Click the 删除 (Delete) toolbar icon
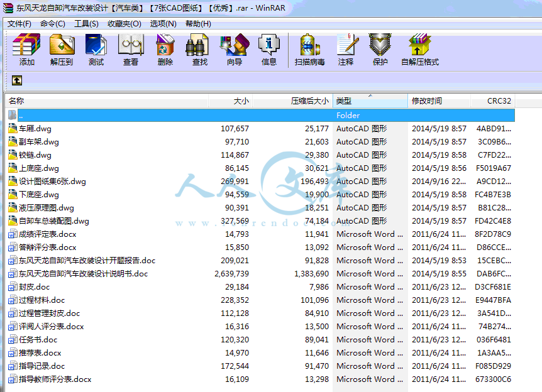Screen dimensions: 542x392 pyautogui.click(x=165, y=45)
